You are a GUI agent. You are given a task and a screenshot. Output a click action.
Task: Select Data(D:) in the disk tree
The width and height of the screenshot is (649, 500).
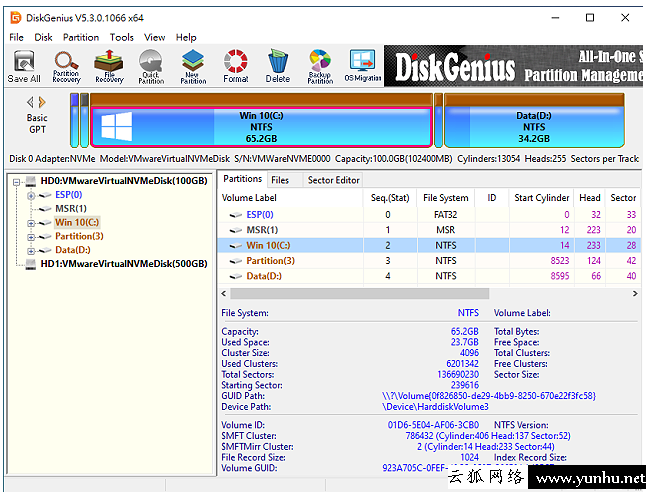(73, 250)
